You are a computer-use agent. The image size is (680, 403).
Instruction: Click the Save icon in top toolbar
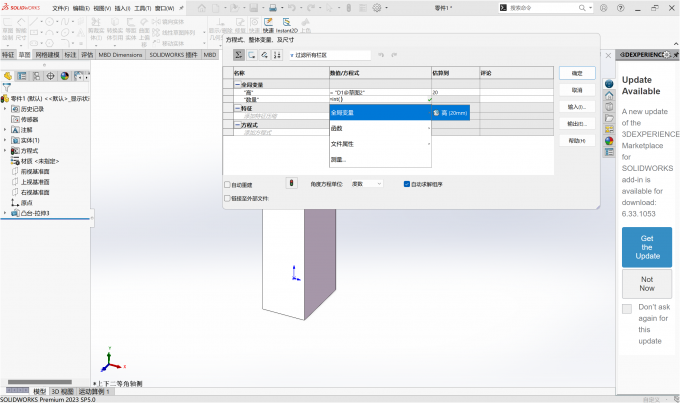click(x=254, y=8)
